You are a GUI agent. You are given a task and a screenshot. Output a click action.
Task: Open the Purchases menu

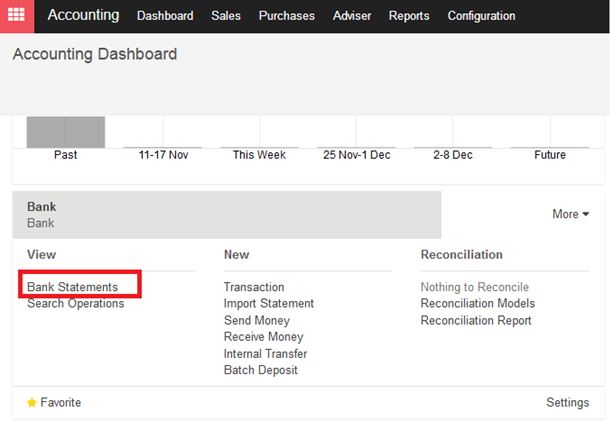287,16
